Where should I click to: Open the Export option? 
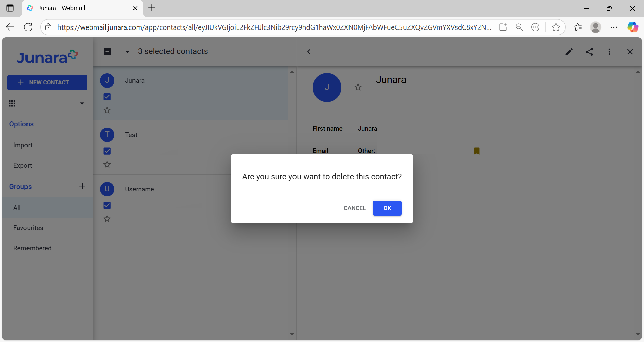click(x=22, y=166)
